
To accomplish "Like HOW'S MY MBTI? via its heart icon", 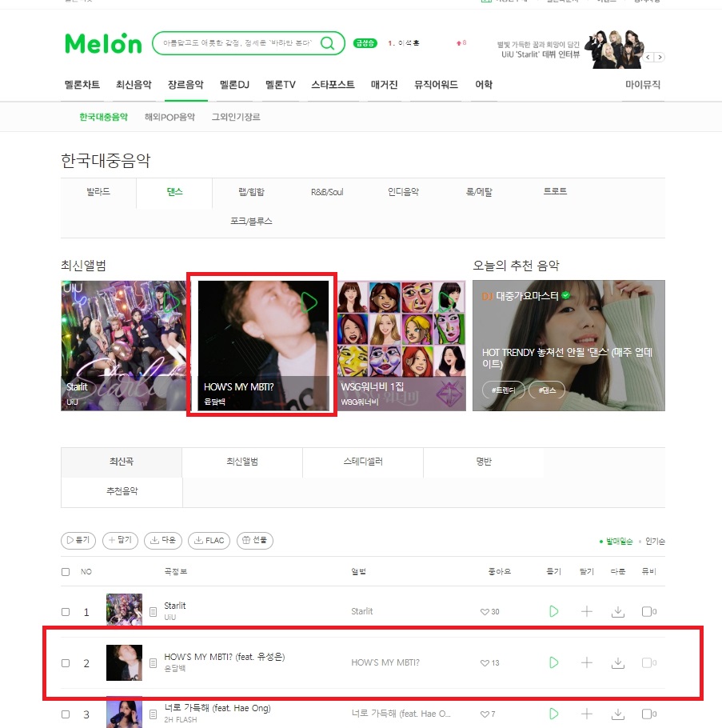I will [x=485, y=663].
